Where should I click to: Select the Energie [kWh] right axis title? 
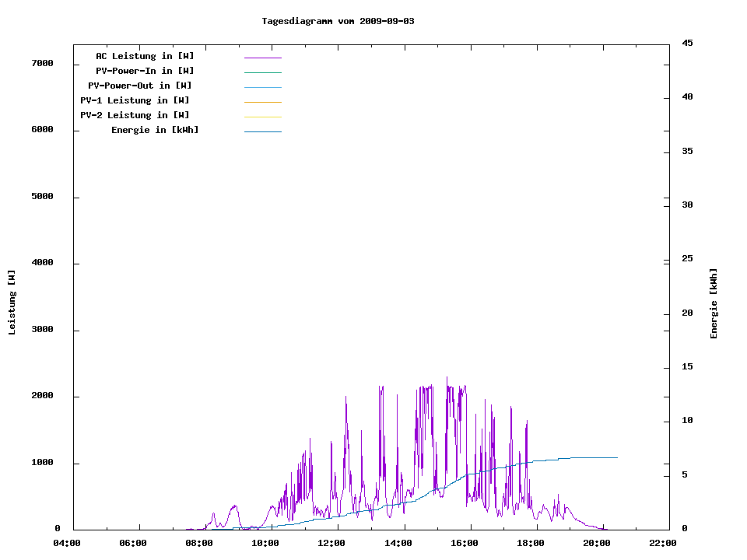tap(714, 303)
